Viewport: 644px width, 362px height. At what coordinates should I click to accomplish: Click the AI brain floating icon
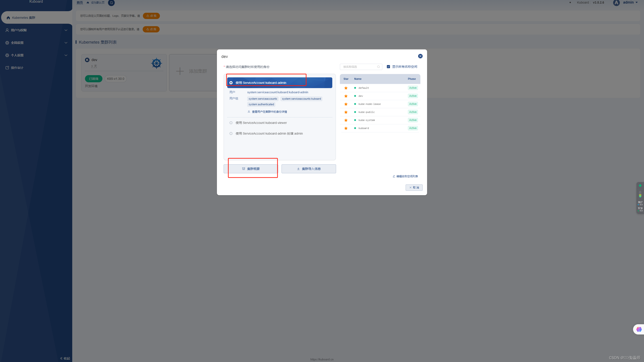tap(639, 329)
